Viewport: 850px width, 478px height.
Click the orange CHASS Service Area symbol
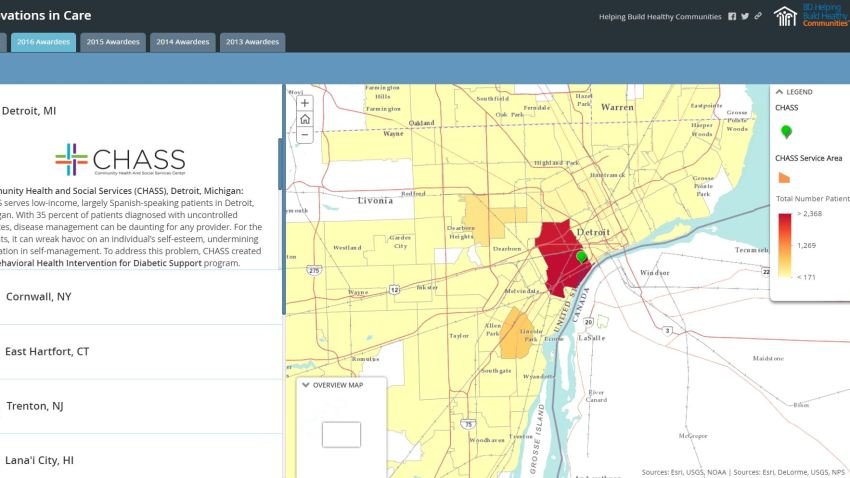(x=785, y=176)
